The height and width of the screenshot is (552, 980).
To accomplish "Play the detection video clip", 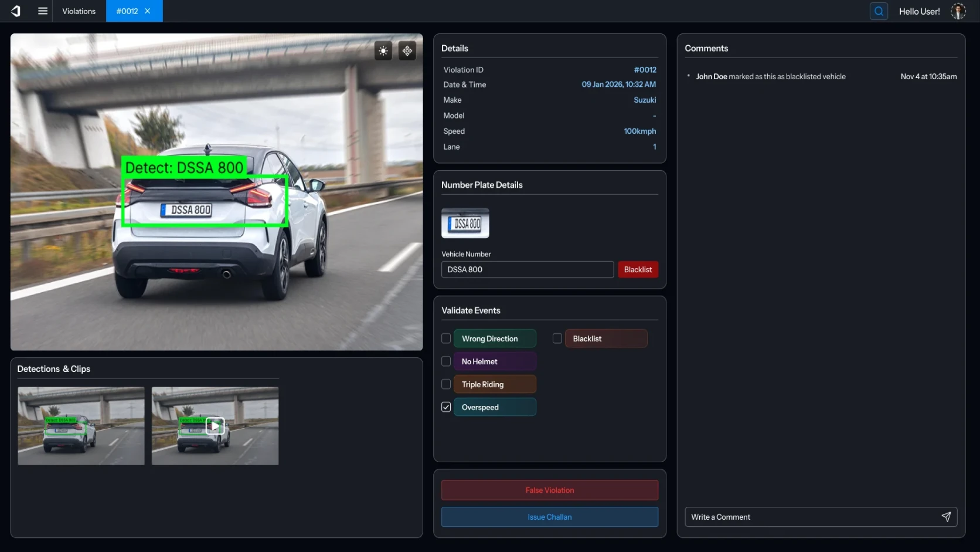I will [x=215, y=426].
